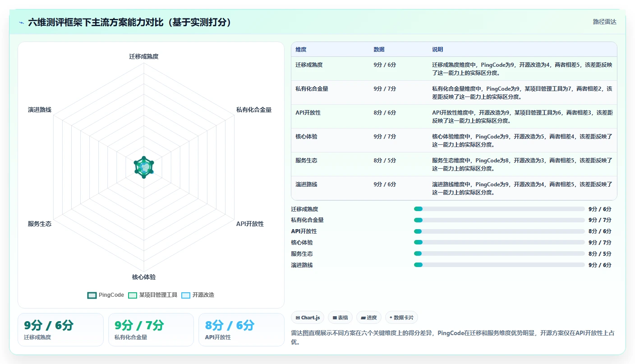Click the 9分 / 7分 cell in the 核心体验 table row
Viewport: 635px width, 364px height.
pos(385,137)
